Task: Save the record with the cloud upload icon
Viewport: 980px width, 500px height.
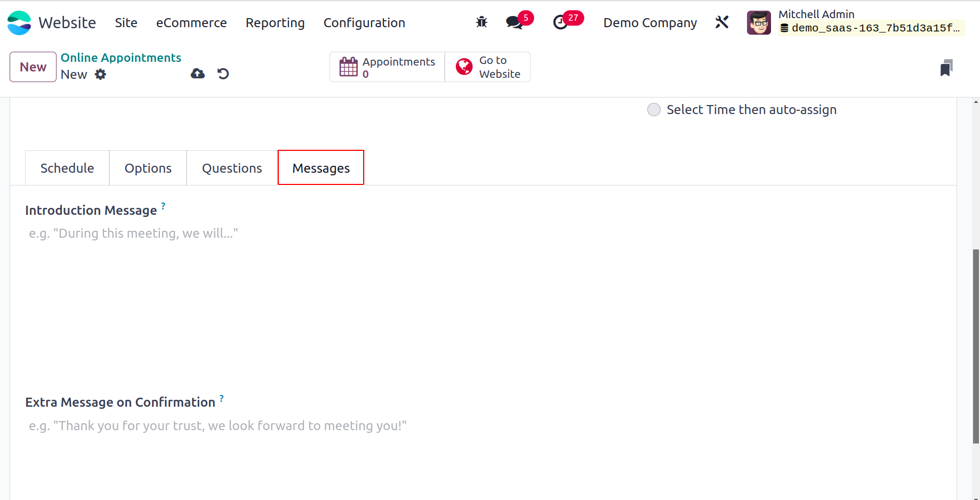Action: pos(198,74)
